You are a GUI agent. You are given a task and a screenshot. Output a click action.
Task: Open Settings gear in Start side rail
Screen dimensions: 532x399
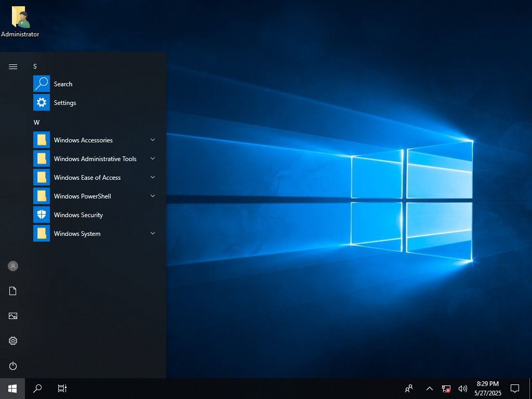point(13,341)
